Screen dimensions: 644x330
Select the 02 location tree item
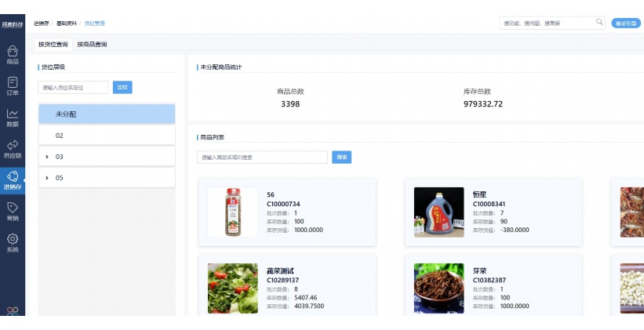click(x=107, y=136)
